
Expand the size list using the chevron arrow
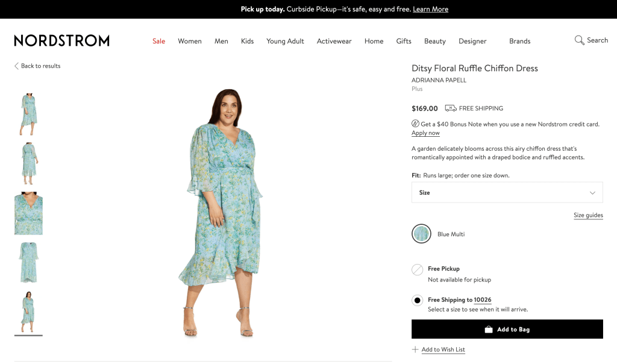(x=592, y=193)
